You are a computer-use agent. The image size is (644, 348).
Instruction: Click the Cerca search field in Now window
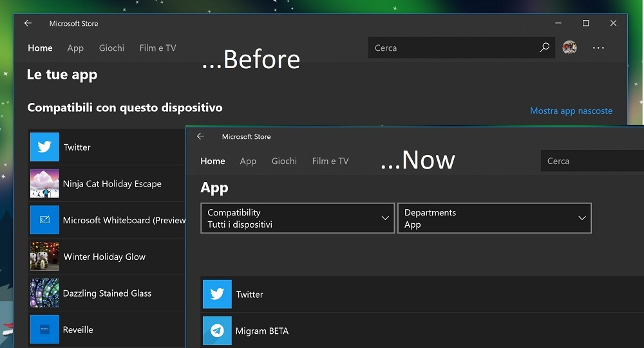point(592,161)
